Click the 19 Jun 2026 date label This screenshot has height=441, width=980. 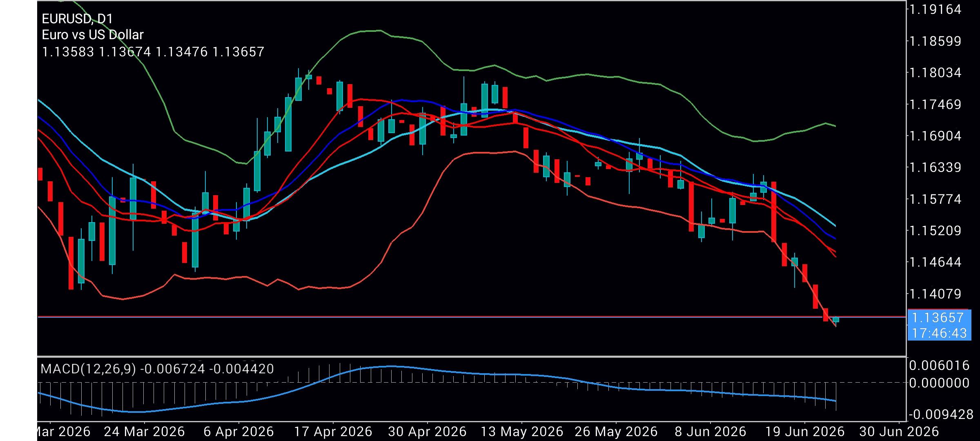804,432
